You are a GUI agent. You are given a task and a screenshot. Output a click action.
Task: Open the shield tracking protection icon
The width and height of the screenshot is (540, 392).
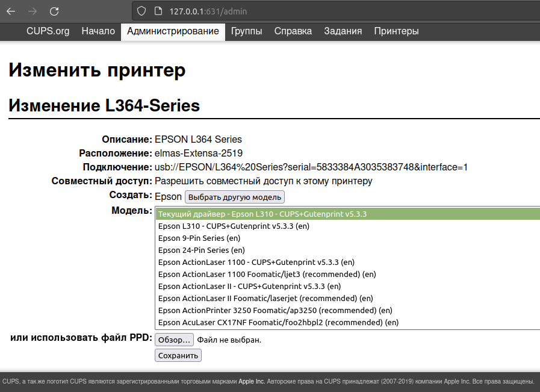pyautogui.click(x=141, y=11)
